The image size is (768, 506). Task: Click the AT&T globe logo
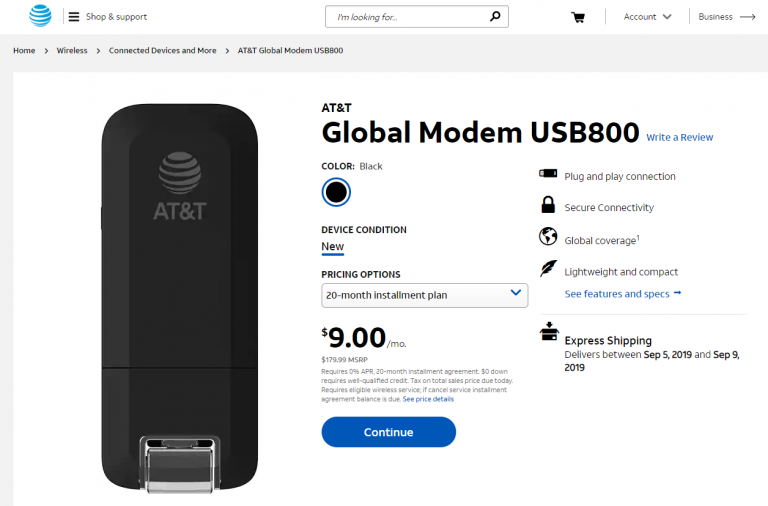40,16
